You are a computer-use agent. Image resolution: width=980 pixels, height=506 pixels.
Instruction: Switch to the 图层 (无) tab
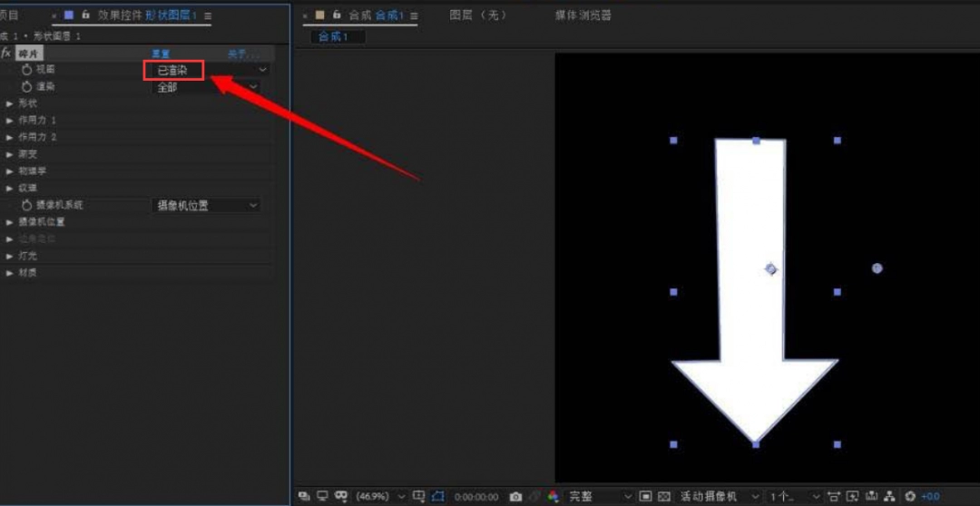click(x=480, y=15)
